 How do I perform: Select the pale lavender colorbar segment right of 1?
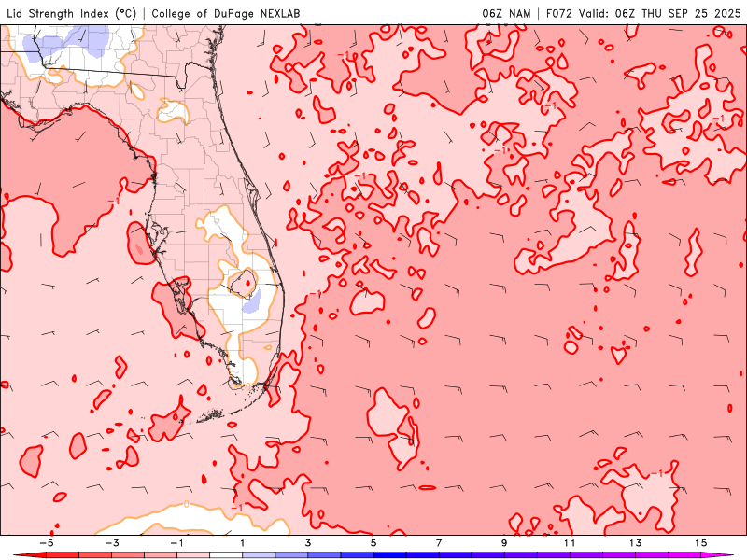[259, 555]
